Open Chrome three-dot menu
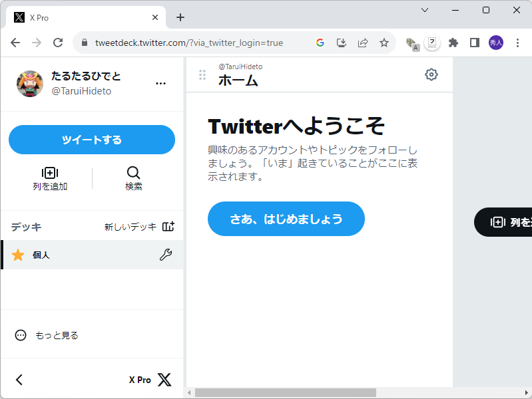 pyautogui.click(x=517, y=43)
